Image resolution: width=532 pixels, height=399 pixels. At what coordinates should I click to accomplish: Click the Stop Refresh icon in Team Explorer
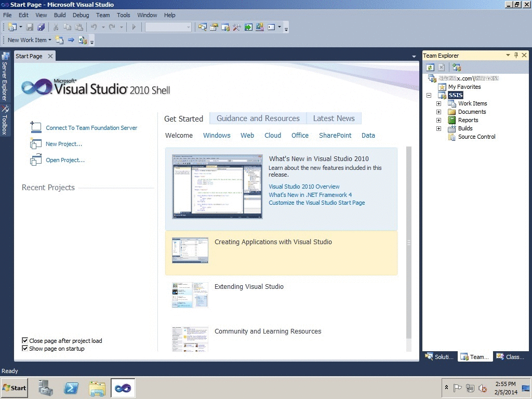442,68
